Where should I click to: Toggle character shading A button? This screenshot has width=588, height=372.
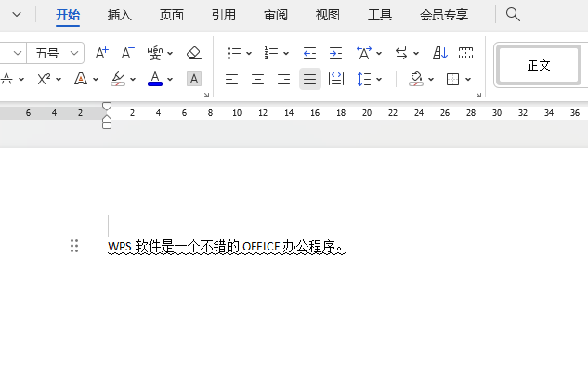(x=194, y=79)
